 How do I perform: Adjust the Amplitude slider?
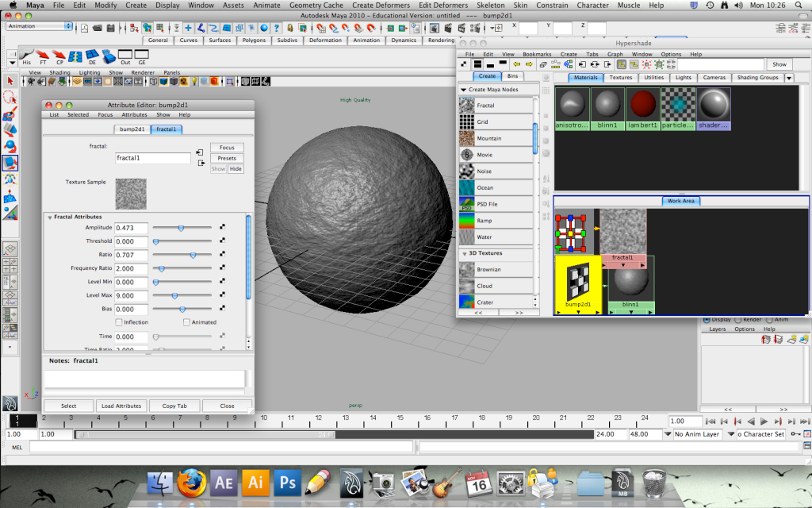181,228
